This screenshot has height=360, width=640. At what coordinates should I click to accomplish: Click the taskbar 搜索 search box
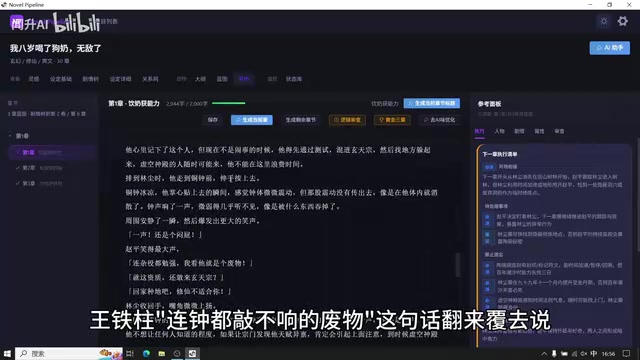[x=69, y=353]
